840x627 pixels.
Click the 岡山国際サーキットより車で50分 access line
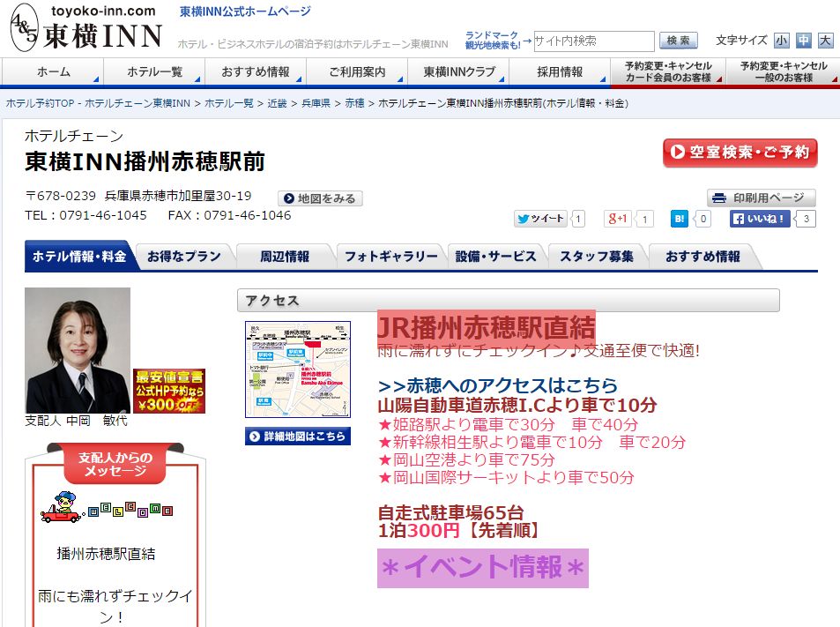point(506,477)
